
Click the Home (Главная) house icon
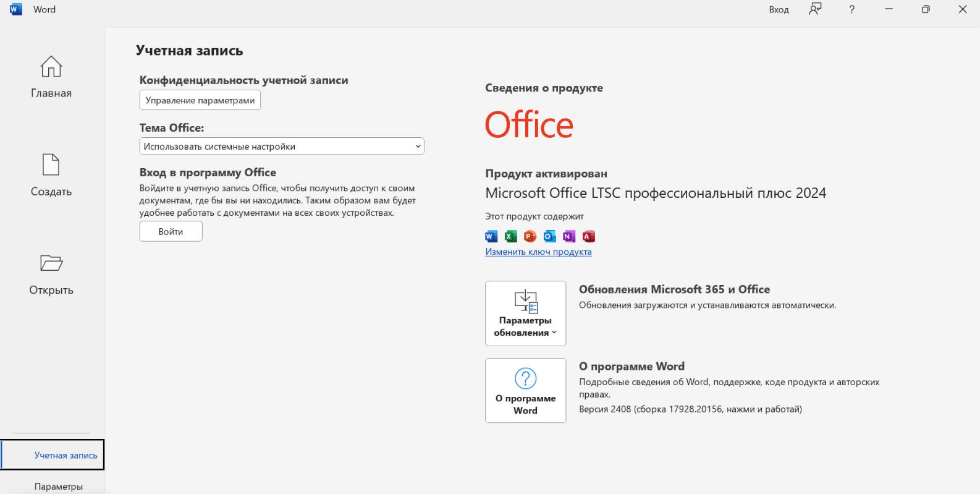(51, 67)
